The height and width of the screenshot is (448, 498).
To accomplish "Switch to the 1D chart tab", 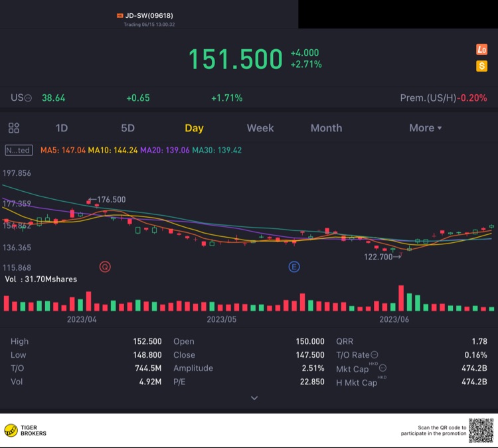I will pyautogui.click(x=62, y=128).
